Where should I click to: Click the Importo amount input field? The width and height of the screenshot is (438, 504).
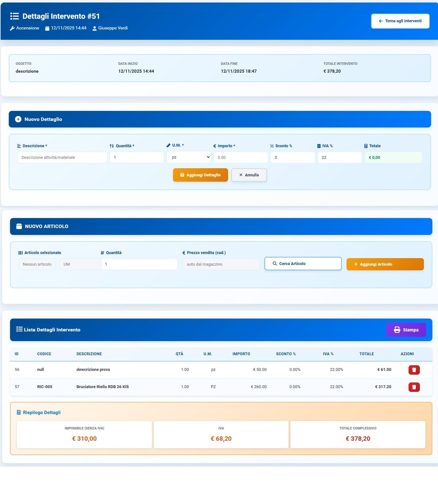(240, 157)
